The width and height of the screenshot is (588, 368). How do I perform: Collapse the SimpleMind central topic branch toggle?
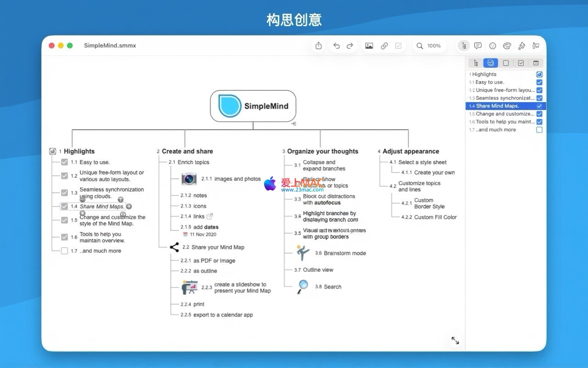[294, 124]
